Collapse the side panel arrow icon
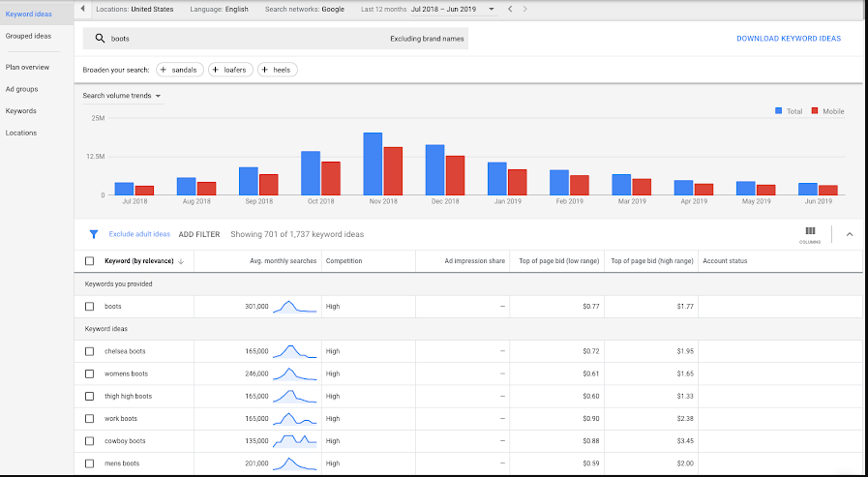The height and width of the screenshot is (477, 868). coord(82,9)
